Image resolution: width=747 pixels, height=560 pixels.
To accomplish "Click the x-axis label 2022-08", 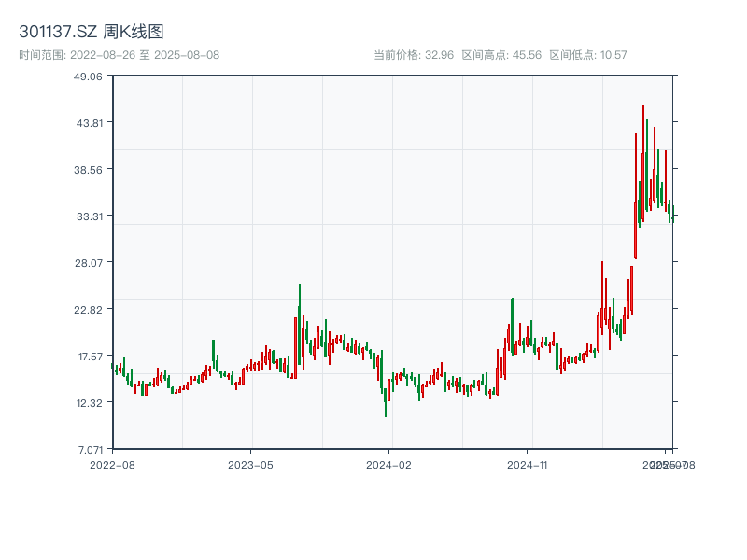I will pyautogui.click(x=112, y=465).
